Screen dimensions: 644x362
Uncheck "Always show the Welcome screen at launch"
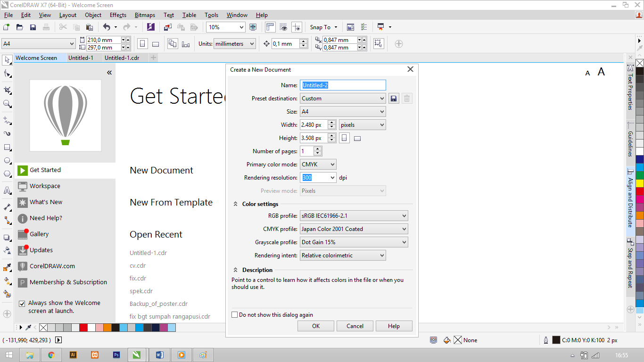(22, 303)
